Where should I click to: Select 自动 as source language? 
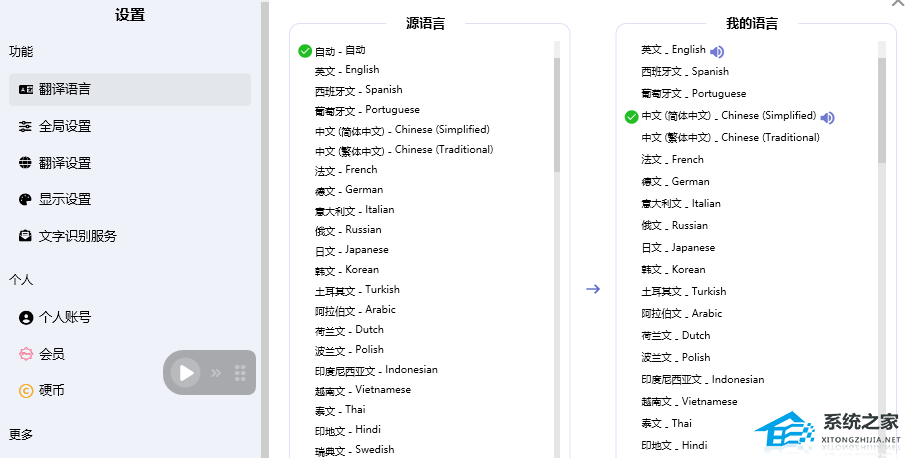pyautogui.click(x=340, y=50)
